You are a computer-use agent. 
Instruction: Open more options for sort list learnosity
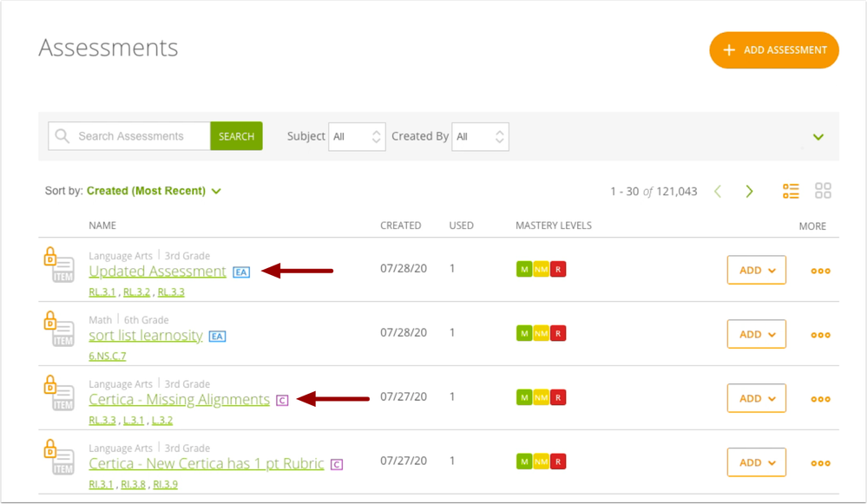(820, 335)
